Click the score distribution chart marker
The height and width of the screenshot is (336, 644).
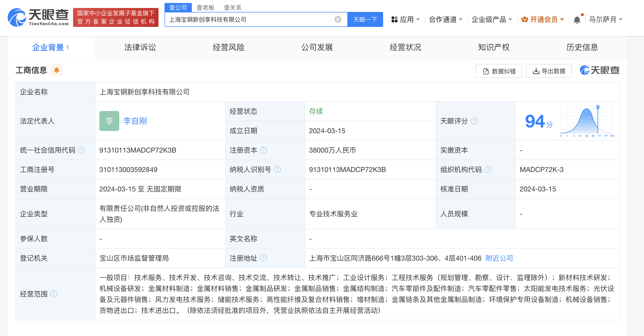pos(598,107)
